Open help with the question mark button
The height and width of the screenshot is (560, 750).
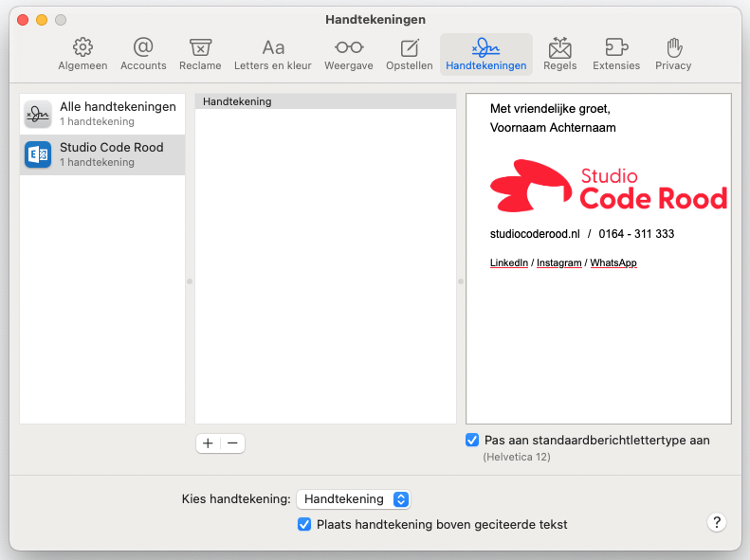717,523
